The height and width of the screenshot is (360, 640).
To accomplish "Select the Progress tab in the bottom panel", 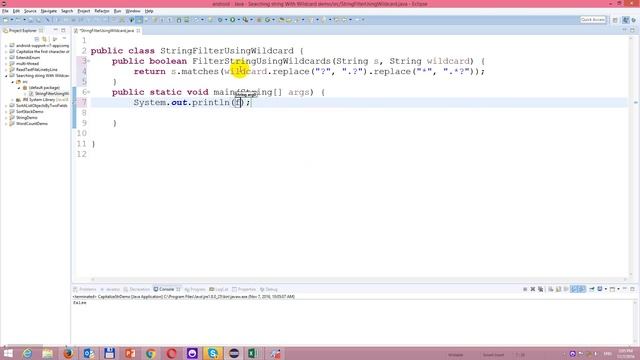I will point(195,289).
